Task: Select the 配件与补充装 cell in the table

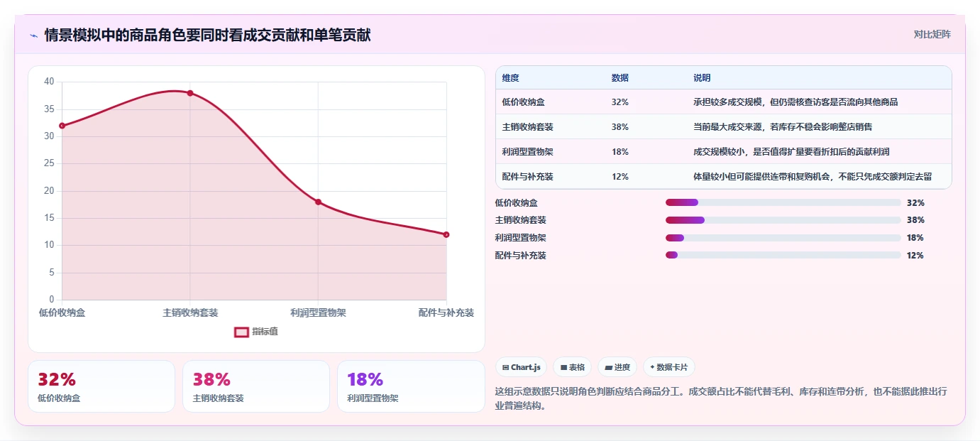Action: (x=528, y=177)
